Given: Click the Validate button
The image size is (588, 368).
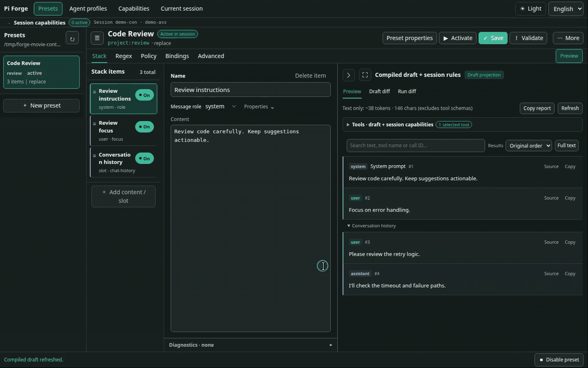Looking at the screenshot, I should click(529, 38).
